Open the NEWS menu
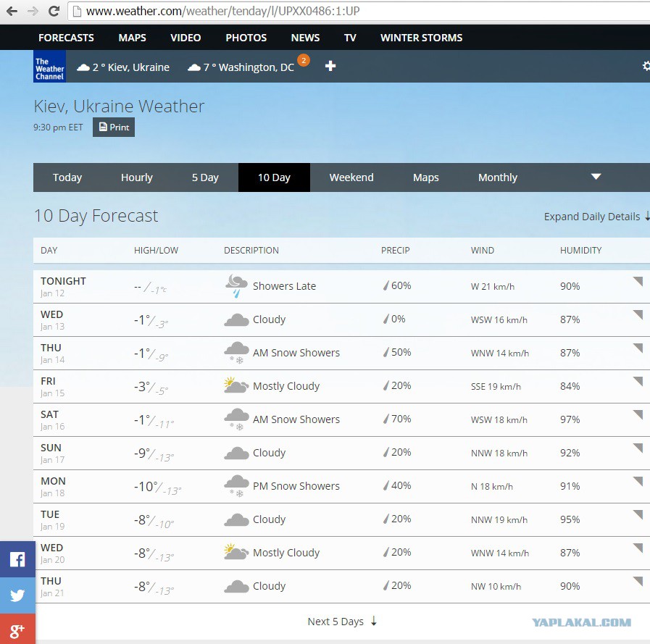 point(306,38)
